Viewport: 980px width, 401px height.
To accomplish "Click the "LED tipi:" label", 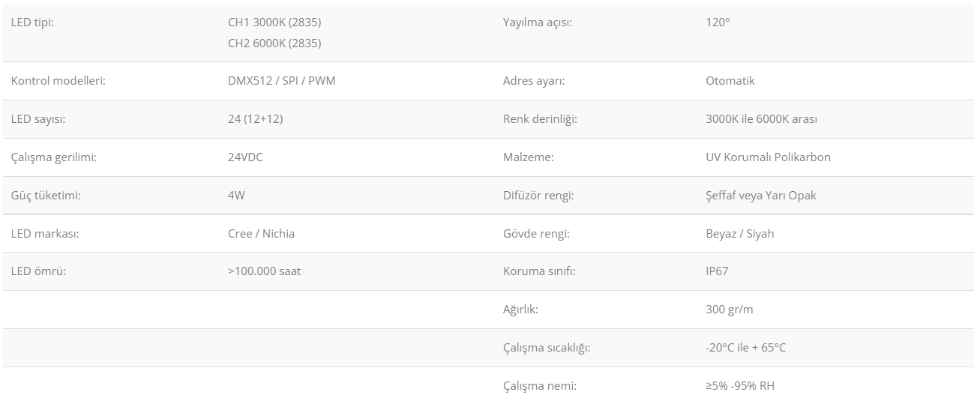I will (32, 22).
